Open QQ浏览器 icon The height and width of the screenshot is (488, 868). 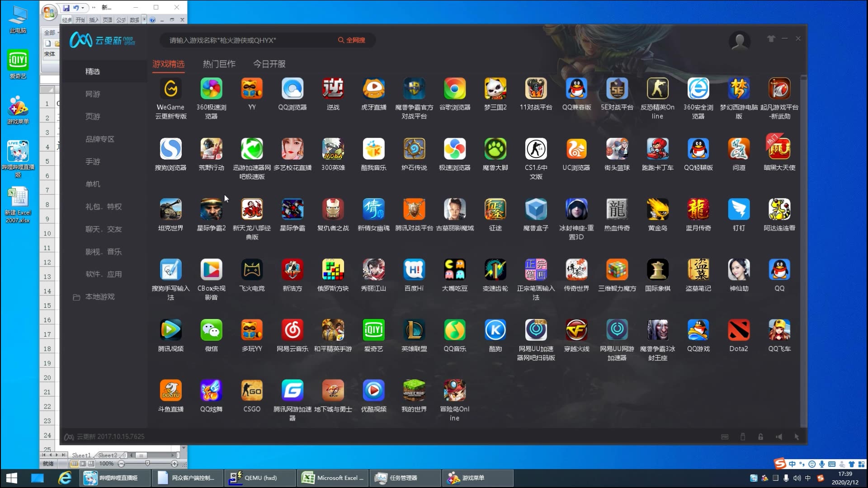[x=292, y=89]
